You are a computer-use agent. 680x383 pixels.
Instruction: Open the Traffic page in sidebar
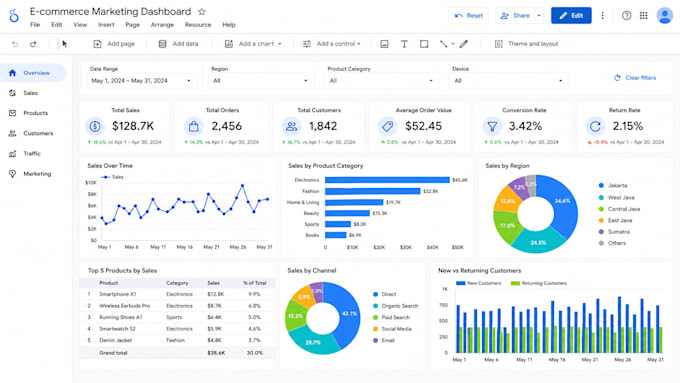(33, 154)
